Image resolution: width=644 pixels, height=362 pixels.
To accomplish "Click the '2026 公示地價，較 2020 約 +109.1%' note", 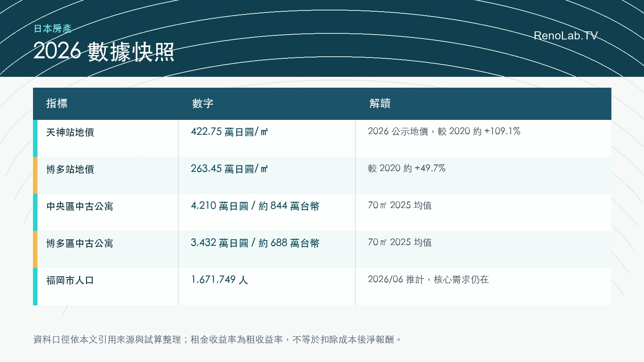I will (444, 131).
